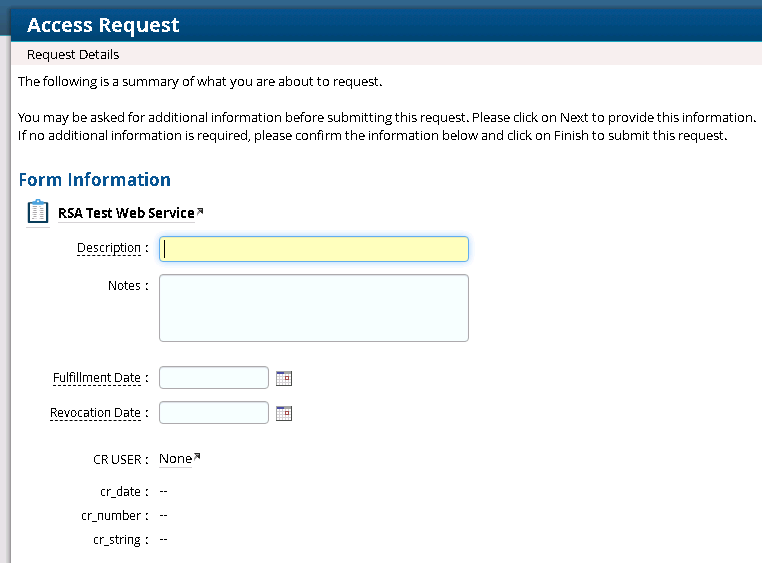The width and height of the screenshot is (762, 563).
Task: Select the Request Details tab
Action: point(73,55)
